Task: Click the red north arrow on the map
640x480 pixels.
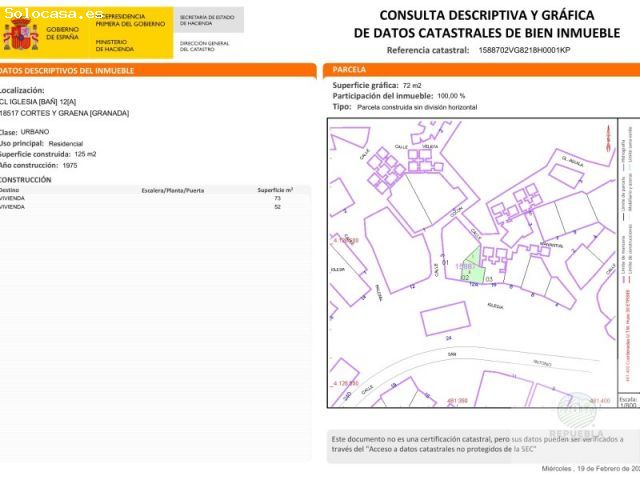Action: 608,138
